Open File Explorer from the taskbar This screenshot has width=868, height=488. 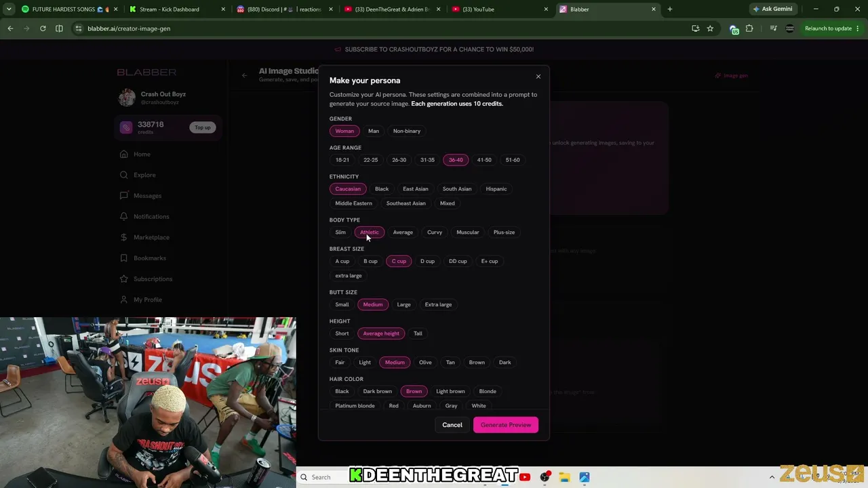coord(564,477)
